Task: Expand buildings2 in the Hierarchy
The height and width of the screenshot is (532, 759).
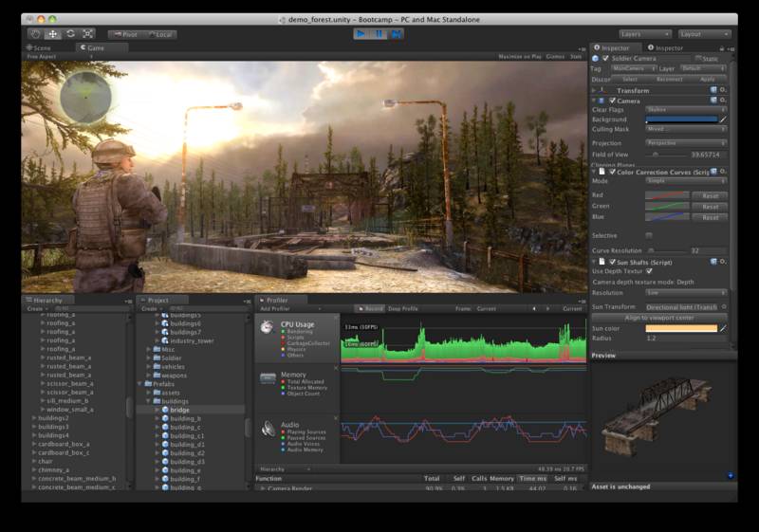Action: pyautogui.click(x=34, y=418)
